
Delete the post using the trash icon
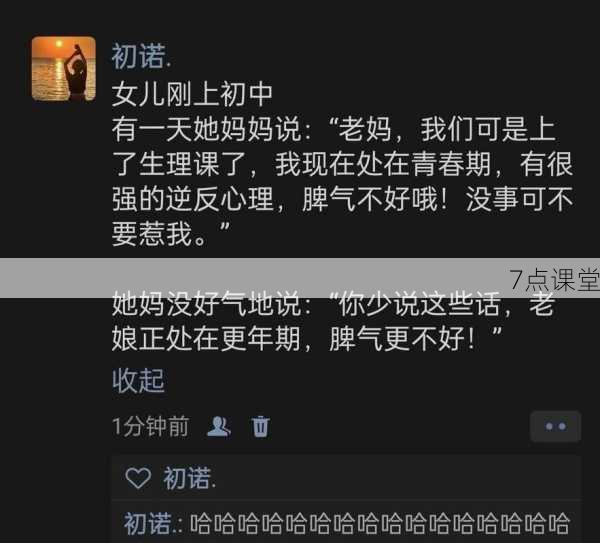261,426
